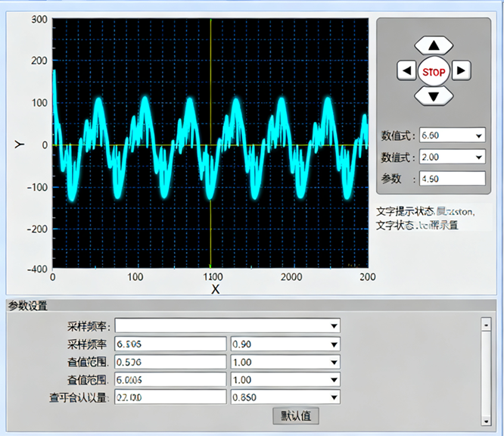
Task: Click the input field showing 22.00
Action: pyautogui.click(x=170, y=397)
